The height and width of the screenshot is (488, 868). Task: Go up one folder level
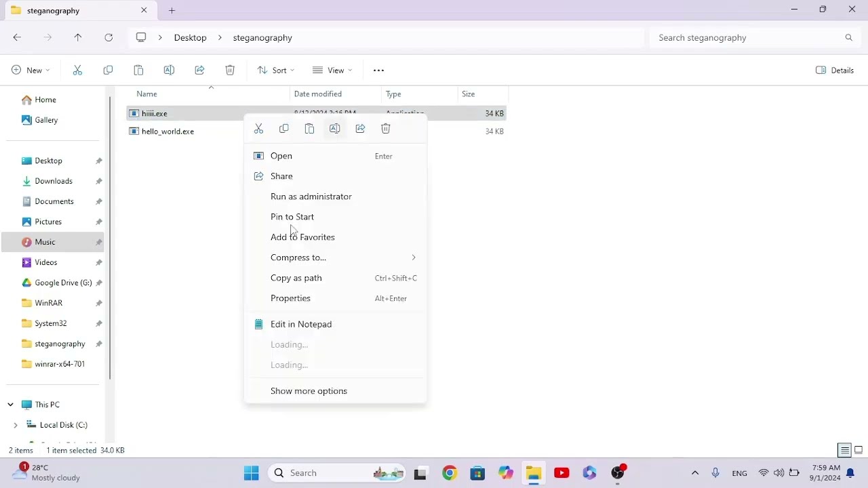coord(78,38)
